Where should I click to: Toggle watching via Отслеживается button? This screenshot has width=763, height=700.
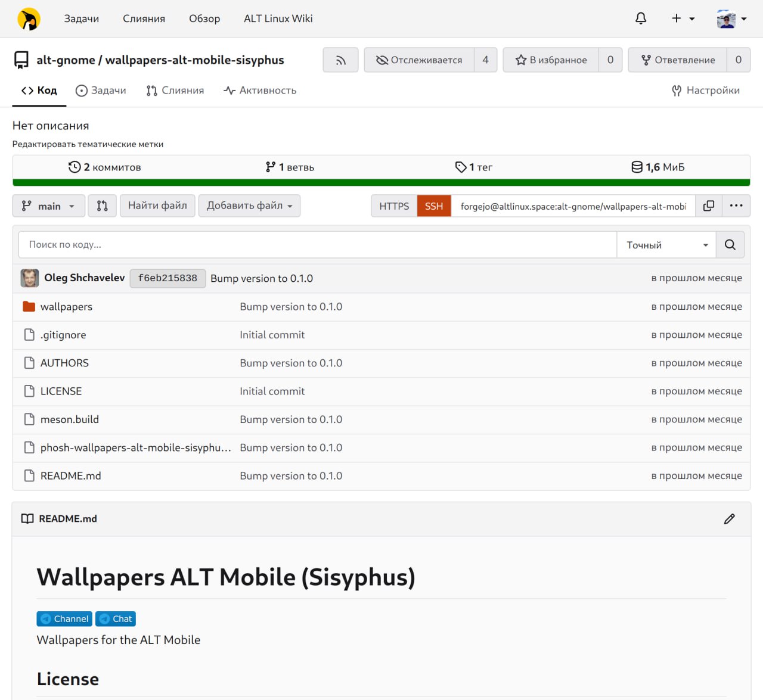(x=419, y=60)
